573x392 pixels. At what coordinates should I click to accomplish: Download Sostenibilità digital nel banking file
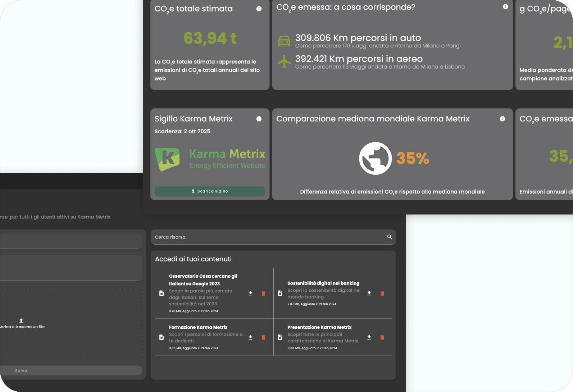pyautogui.click(x=369, y=294)
